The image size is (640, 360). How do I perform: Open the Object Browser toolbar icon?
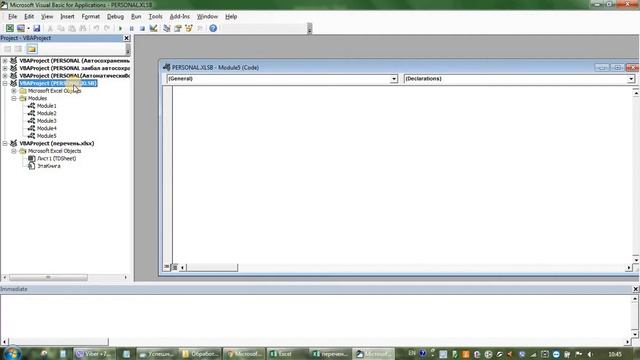(189, 28)
